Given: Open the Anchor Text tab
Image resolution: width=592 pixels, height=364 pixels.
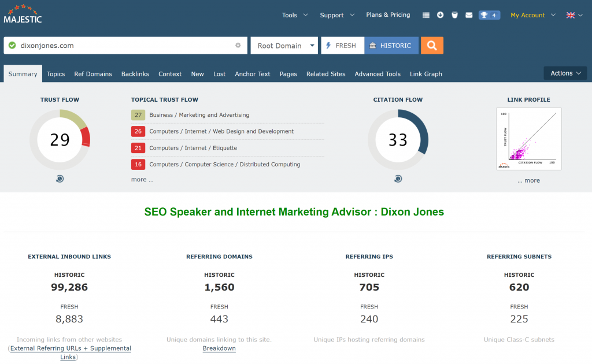Looking at the screenshot, I should point(253,74).
